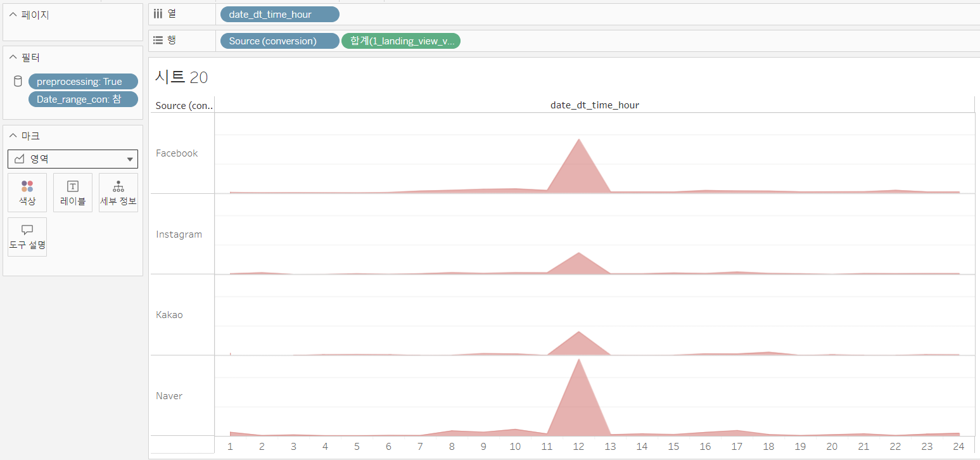Image resolution: width=980 pixels, height=460 pixels.
Task: Collapse the 필터 panel
Action: pyautogui.click(x=13, y=58)
